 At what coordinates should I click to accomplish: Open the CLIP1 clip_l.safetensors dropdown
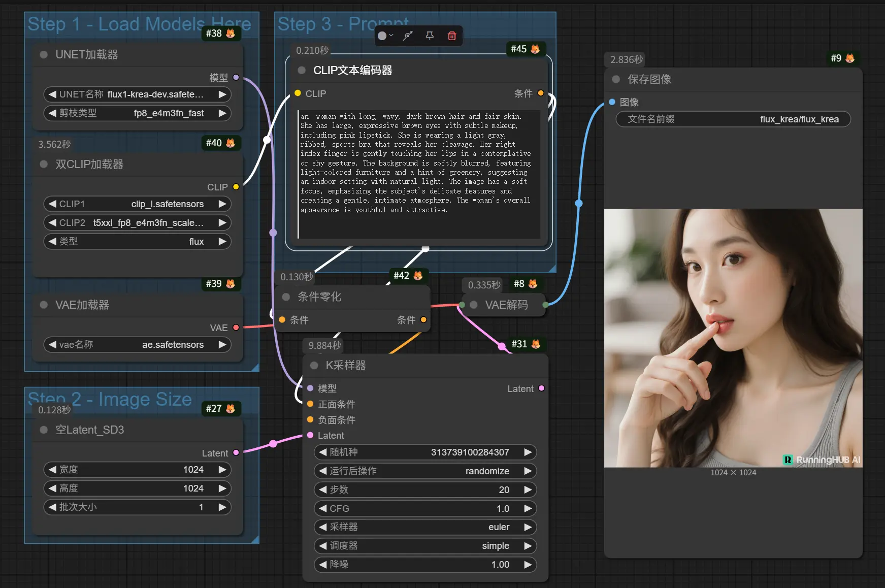coord(137,204)
